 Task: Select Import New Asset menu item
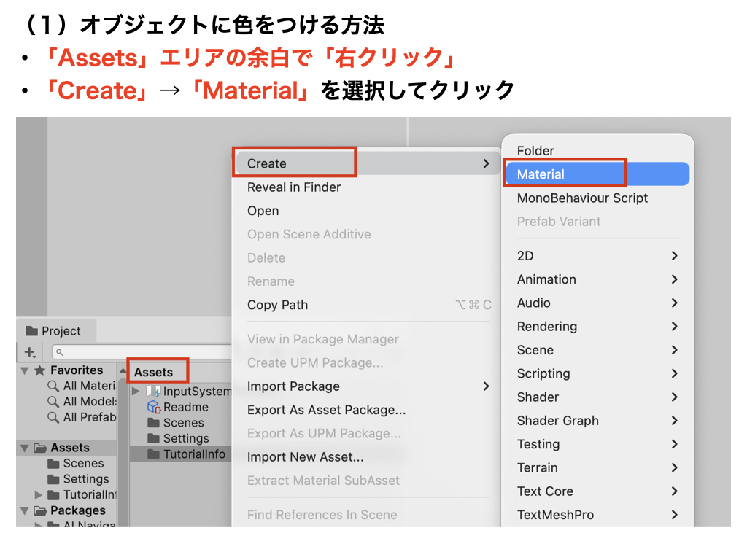[305, 457]
